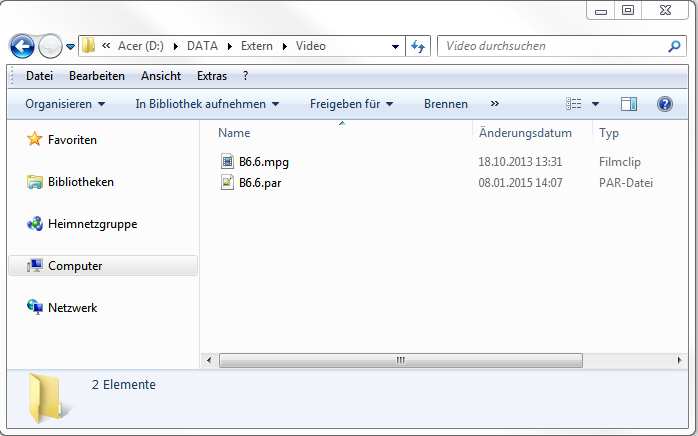Screen dimensions: 698x436
Task: Select Bibliotheken in the sidebar
Action: coord(80,182)
